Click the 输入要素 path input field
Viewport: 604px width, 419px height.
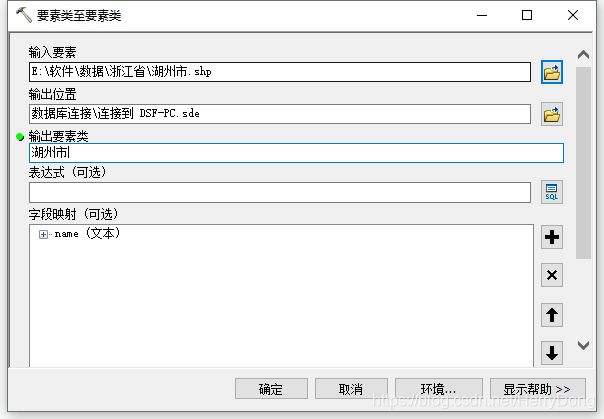click(280, 72)
